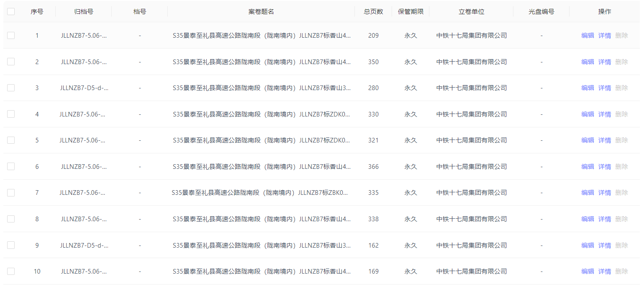Viewport: 644px width, 287px height.
Task: Open 详情 for row 1
Action: (605, 36)
